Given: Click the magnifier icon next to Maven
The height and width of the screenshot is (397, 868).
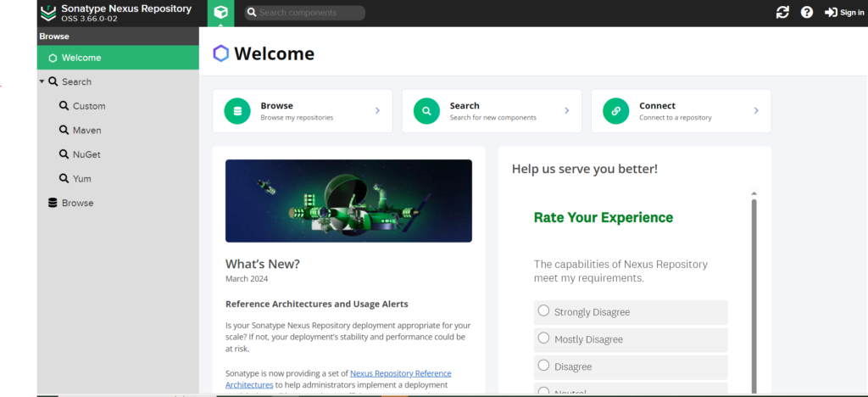Looking at the screenshot, I should pos(64,130).
